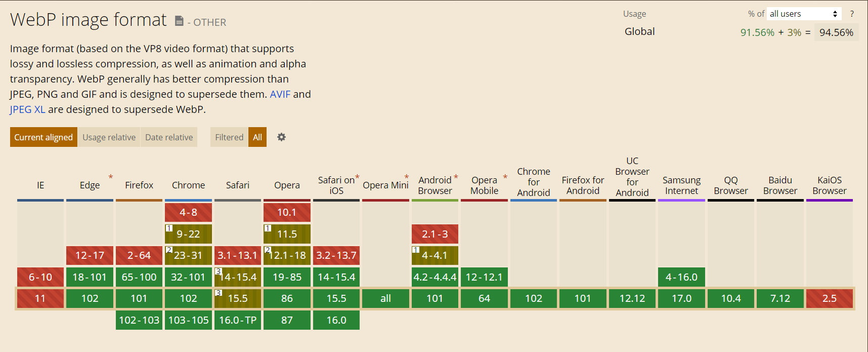868x352 pixels.
Task: Open the JPEG XL link
Action: pos(27,109)
